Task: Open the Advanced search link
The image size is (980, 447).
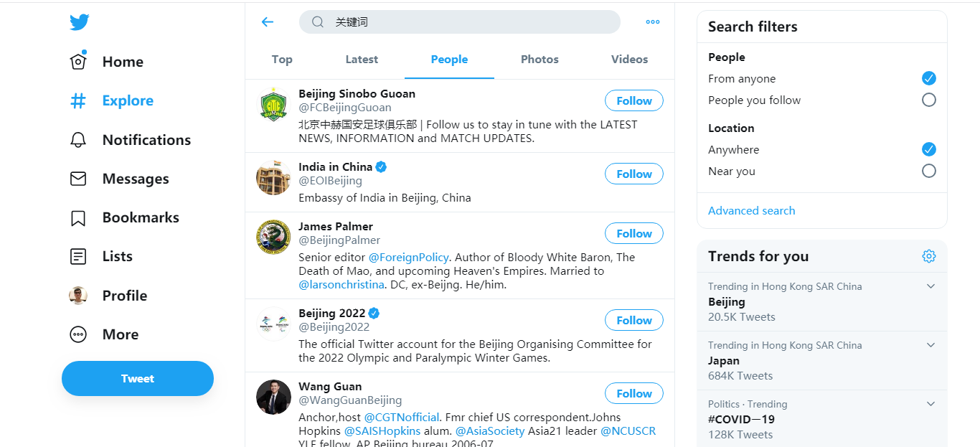Action: [751, 210]
